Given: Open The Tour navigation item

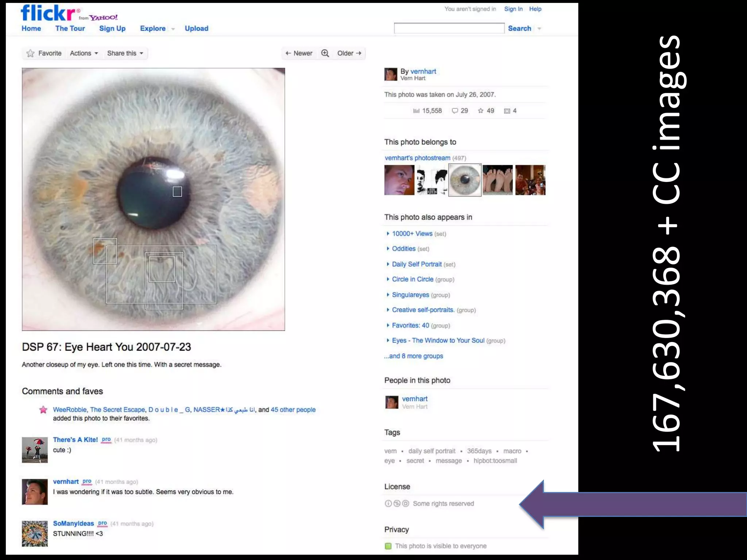Looking at the screenshot, I should [70, 28].
